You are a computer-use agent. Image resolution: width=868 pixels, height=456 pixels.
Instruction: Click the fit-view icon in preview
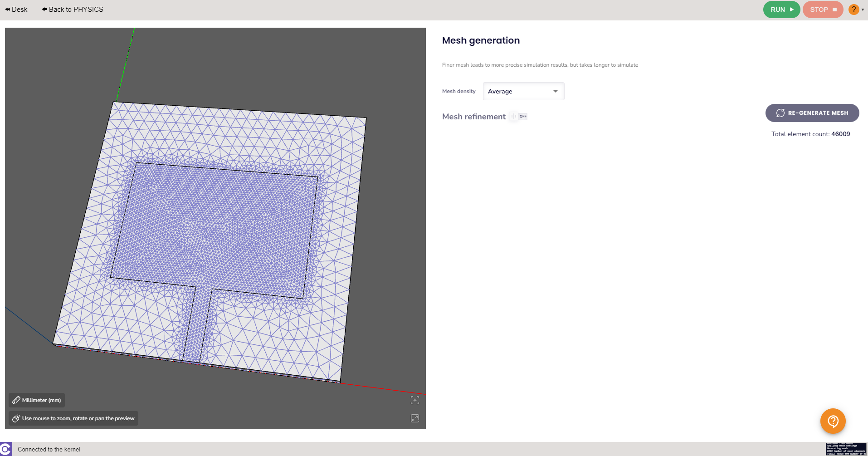point(415,400)
